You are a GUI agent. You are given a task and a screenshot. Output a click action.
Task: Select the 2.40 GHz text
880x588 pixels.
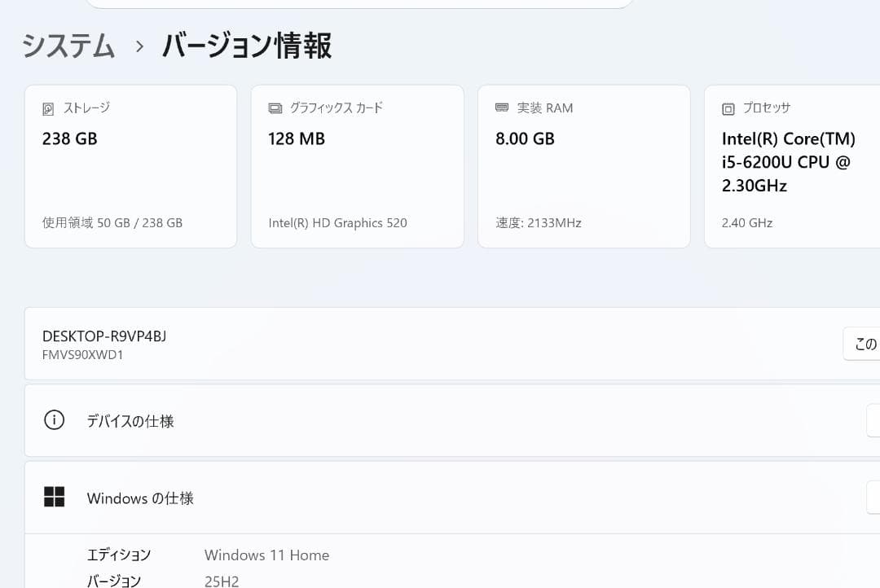tap(747, 223)
